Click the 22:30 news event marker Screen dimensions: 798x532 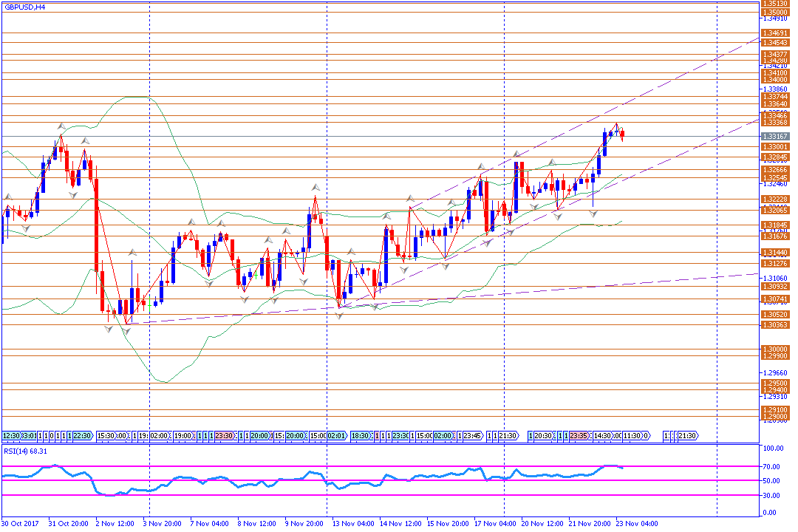[82, 436]
